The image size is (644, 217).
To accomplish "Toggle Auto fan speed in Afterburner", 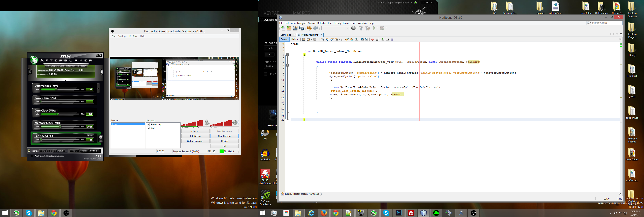I will [91, 136].
